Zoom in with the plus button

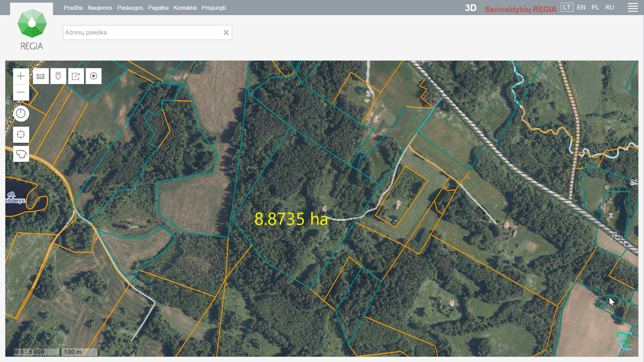(x=21, y=76)
